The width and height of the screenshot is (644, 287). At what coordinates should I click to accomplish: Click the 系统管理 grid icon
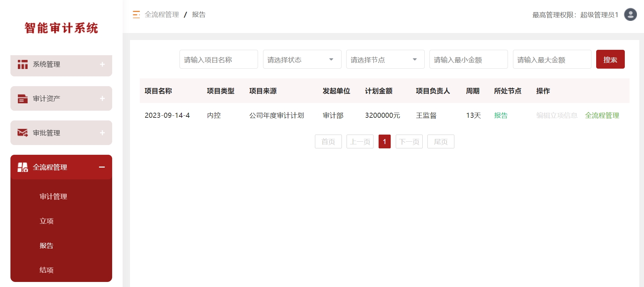(x=23, y=64)
